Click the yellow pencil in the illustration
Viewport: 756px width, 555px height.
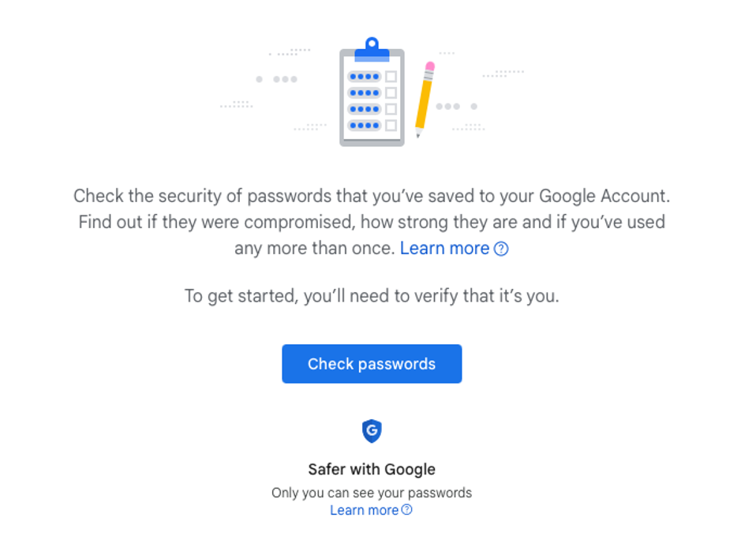click(x=421, y=103)
